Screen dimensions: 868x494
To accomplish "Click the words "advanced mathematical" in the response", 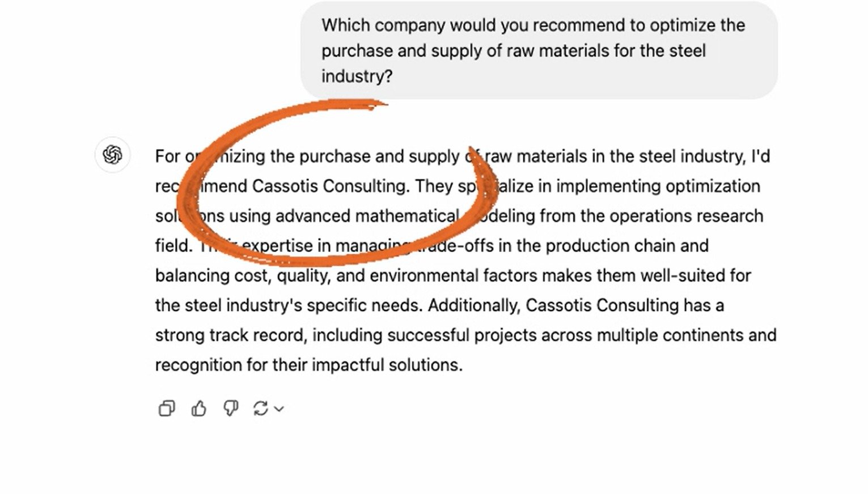I will [367, 216].
